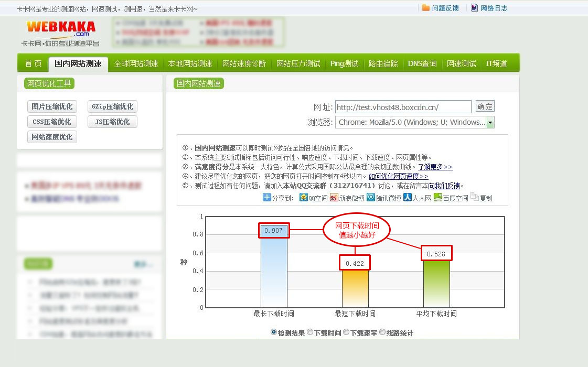Share via the 腾讯微博 icon
This screenshot has width=588, height=367.
pos(370,197)
